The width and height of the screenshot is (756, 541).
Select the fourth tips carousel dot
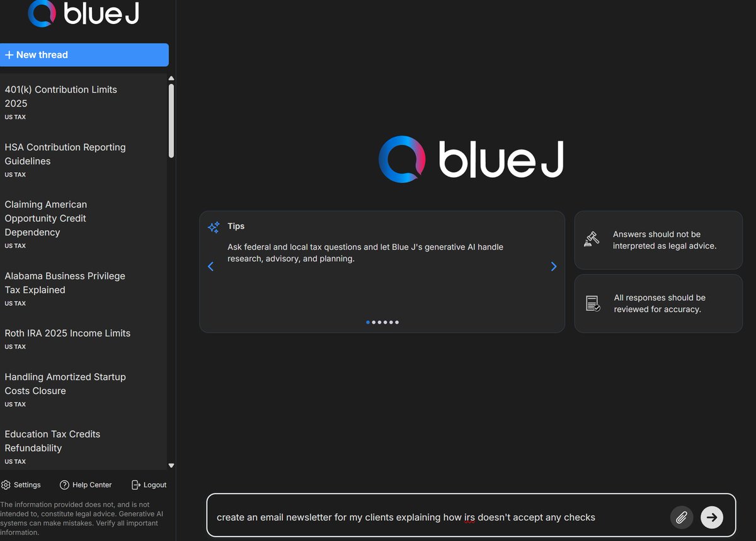(x=385, y=322)
